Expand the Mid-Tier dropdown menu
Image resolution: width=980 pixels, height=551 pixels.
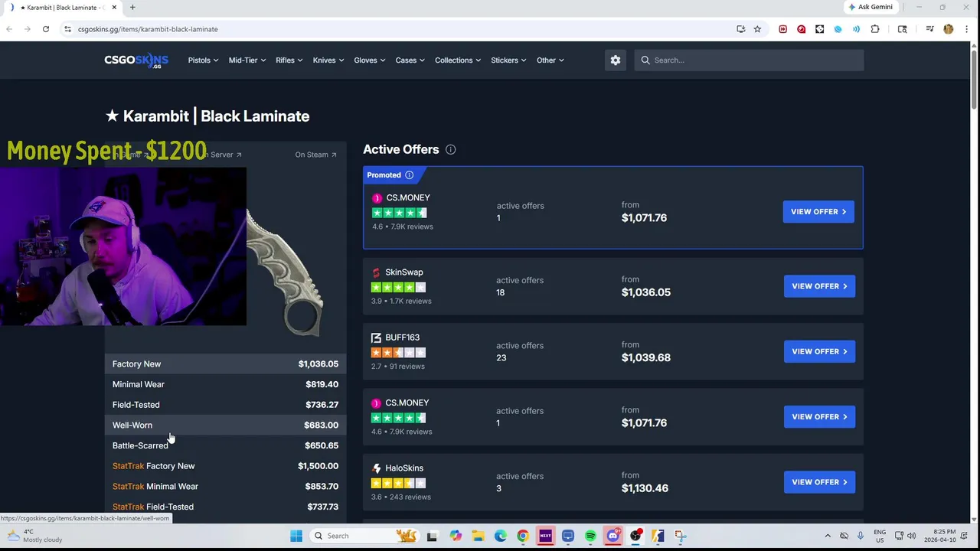(247, 60)
